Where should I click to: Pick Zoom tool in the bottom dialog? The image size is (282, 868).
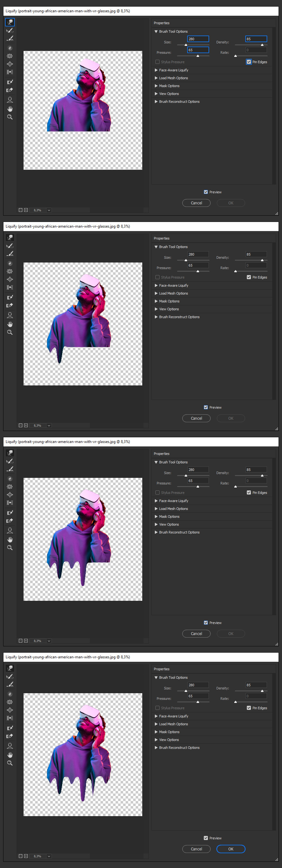coord(10,763)
